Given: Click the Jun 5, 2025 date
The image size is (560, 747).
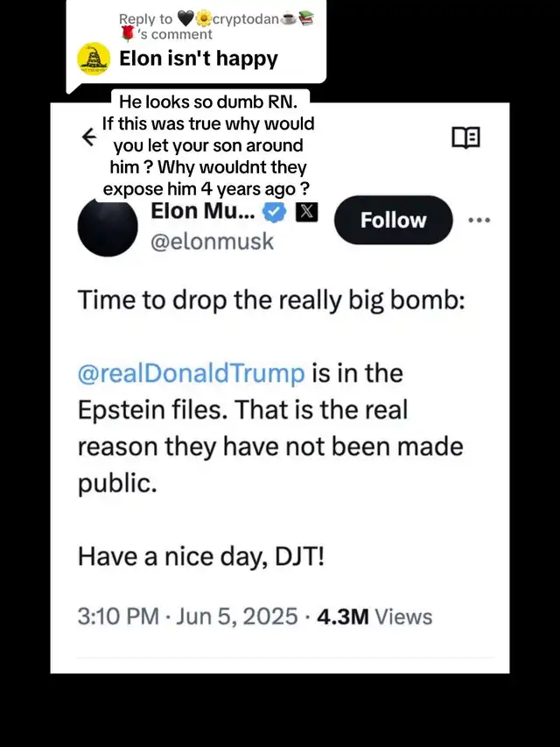Looking at the screenshot, I should click(237, 616).
